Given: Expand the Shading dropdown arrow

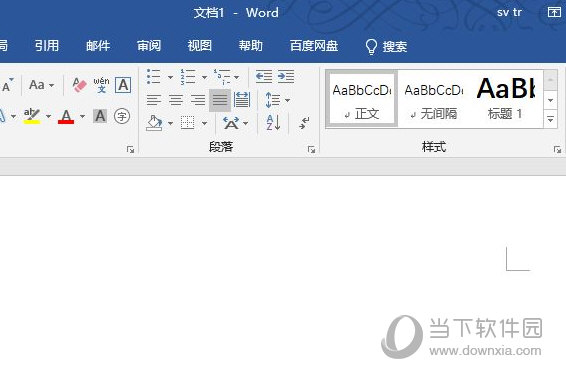Looking at the screenshot, I should point(170,123).
